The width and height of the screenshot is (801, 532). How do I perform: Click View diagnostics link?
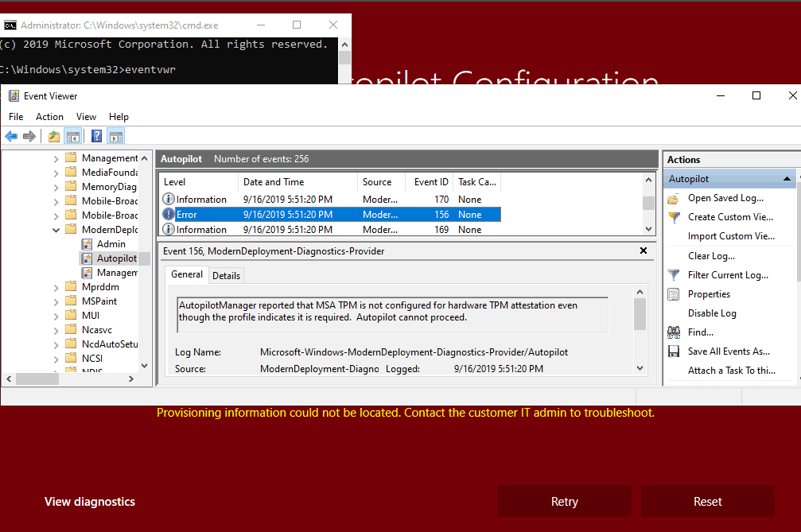coord(90,502)
